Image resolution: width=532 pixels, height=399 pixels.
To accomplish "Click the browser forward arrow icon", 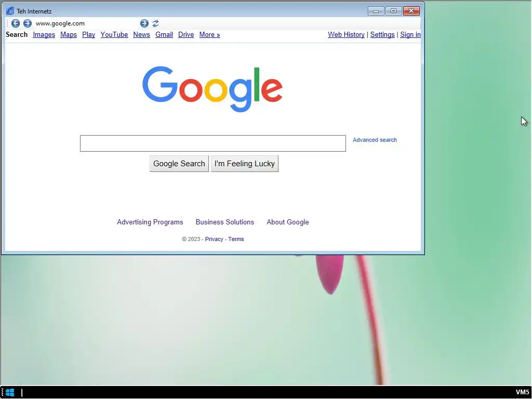I will point(28,23).
